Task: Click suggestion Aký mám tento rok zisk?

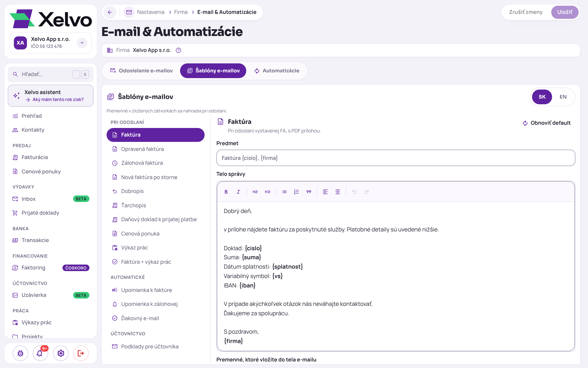Action: click(x=58, y=100)
